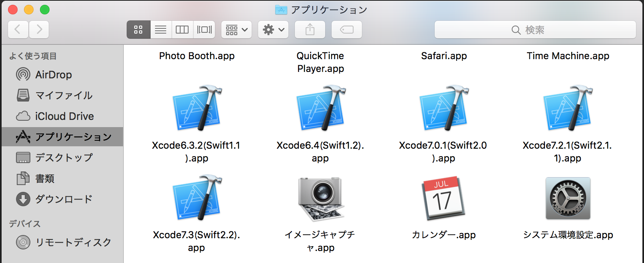Viewport: 644px width, 263px height.
Task: Switch to column view
Action: pos(182,30)
